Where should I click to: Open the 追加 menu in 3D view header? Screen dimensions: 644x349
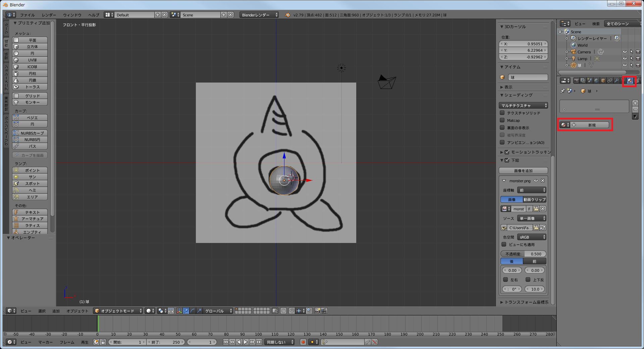(x=56, y=311)
